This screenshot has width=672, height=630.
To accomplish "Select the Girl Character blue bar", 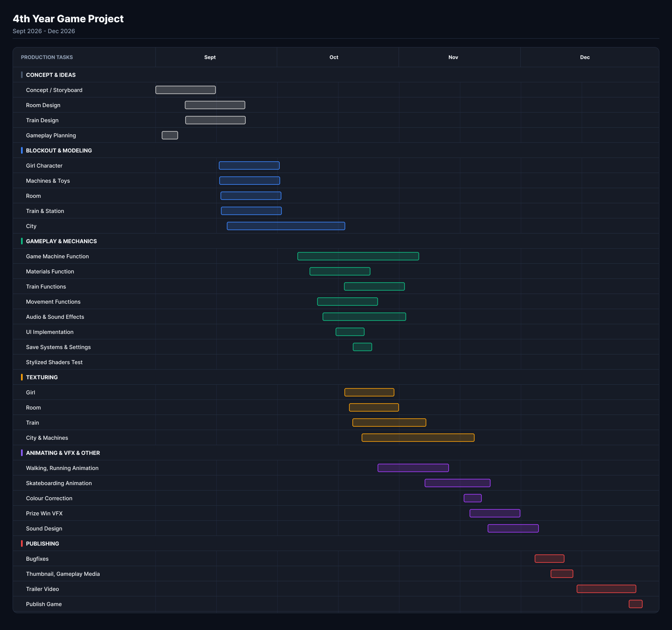I will tap(249, 165).
